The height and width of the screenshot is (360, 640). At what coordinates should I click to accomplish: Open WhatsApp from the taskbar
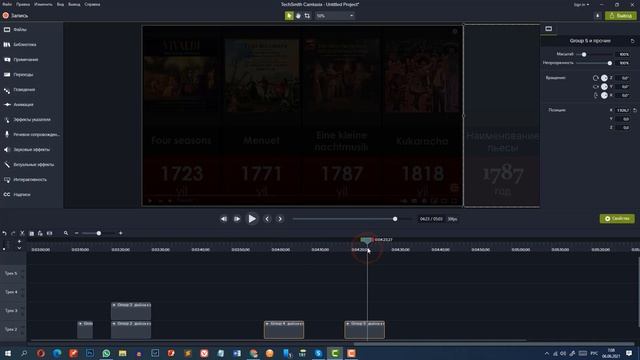pos(106,353)
